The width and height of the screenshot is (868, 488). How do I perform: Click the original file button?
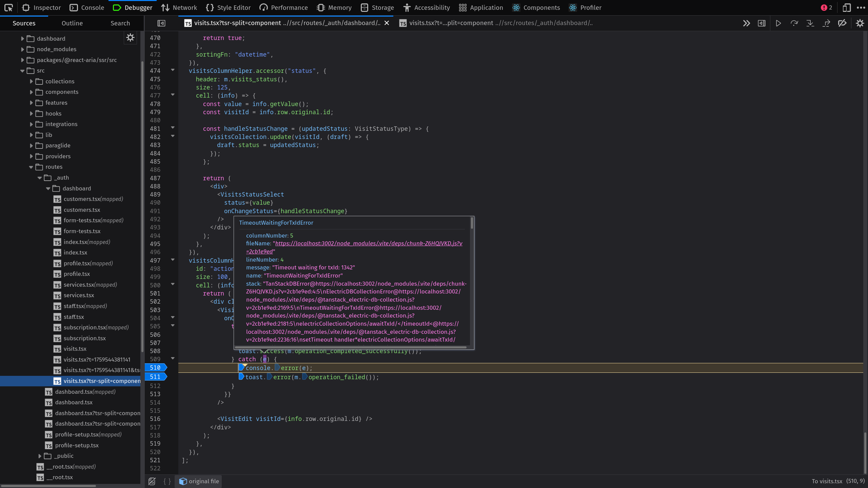[x=199, y=481]
